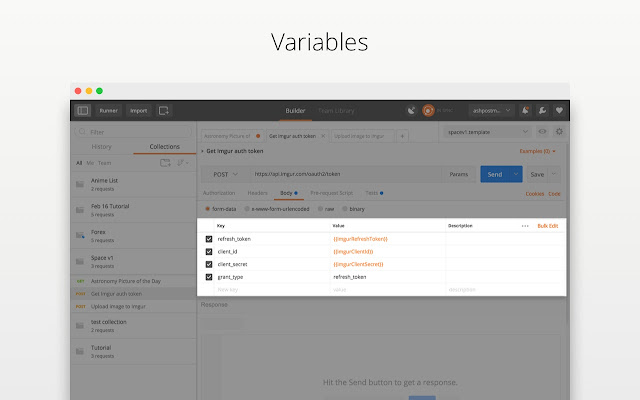
Task: Click the heart icon in header
Action: (x=559, y=110)
